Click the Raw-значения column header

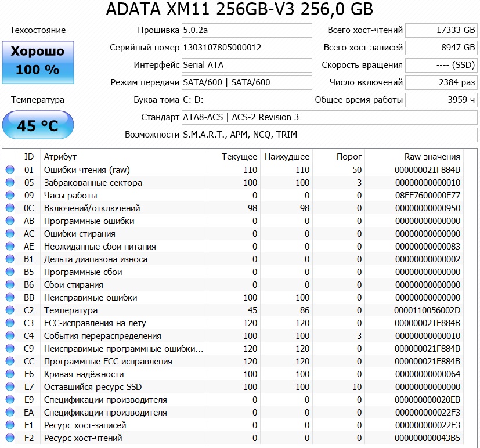coord(432,157)
